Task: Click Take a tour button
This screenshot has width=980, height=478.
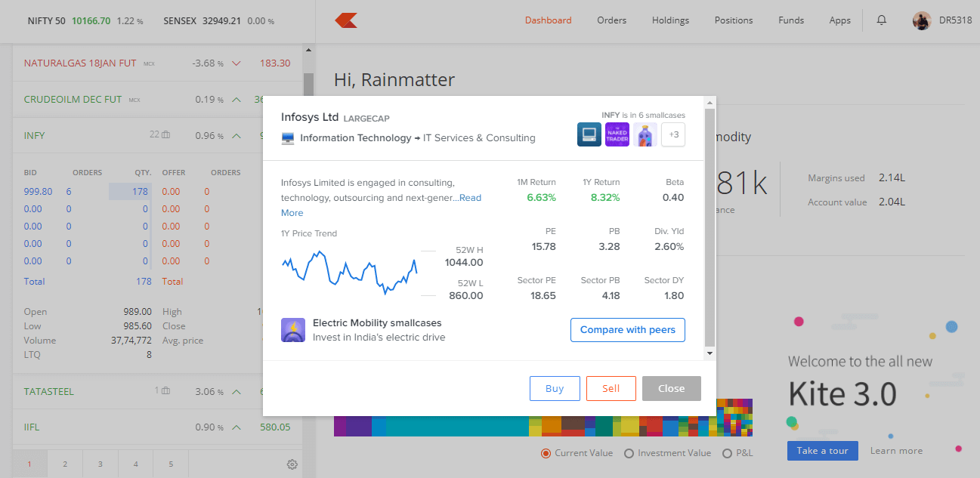Action: [x=823, y=451]
